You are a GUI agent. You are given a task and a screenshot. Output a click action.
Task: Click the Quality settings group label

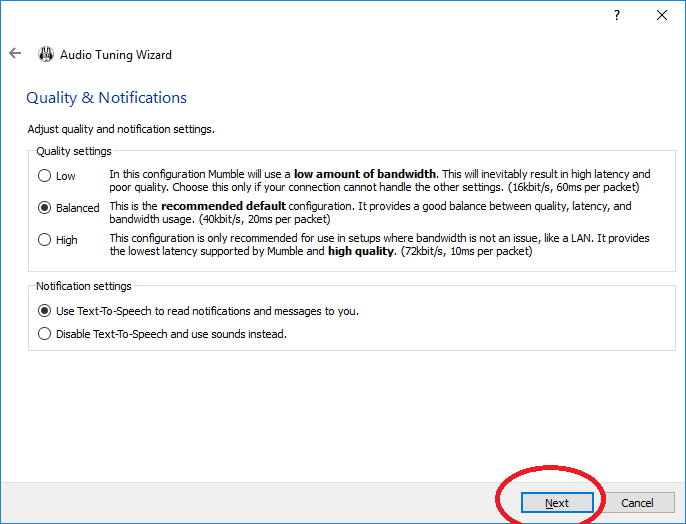click(x=74, y=151)
